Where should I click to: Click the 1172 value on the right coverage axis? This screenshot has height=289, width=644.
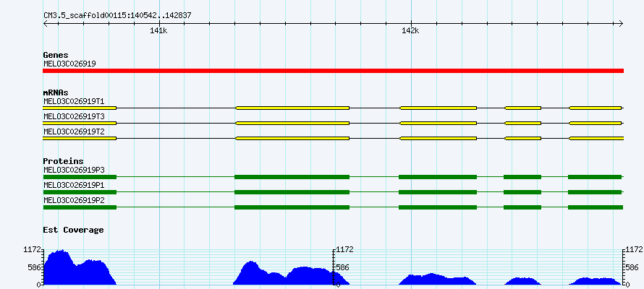[x=635, y=250]
